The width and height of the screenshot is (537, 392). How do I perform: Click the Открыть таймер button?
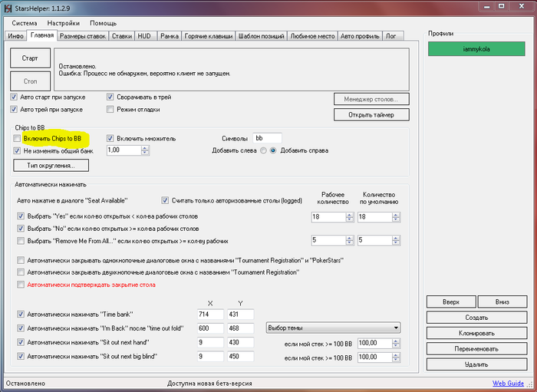(371, 115)
